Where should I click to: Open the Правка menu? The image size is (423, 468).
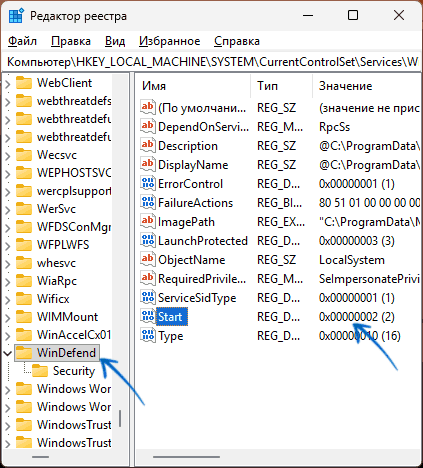coord(71,41)
